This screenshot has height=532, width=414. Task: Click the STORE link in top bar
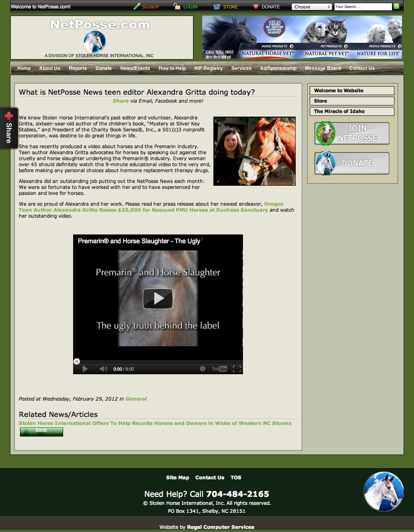coord(230,7)
